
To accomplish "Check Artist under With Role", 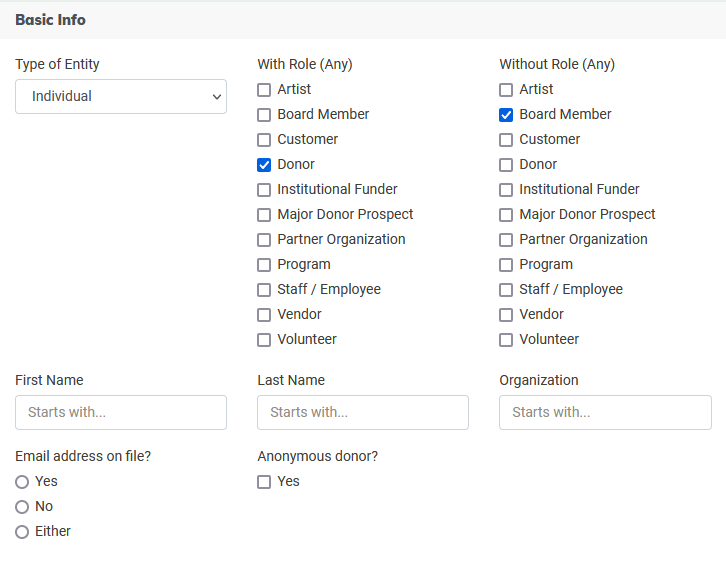I will tap(264, 90).
